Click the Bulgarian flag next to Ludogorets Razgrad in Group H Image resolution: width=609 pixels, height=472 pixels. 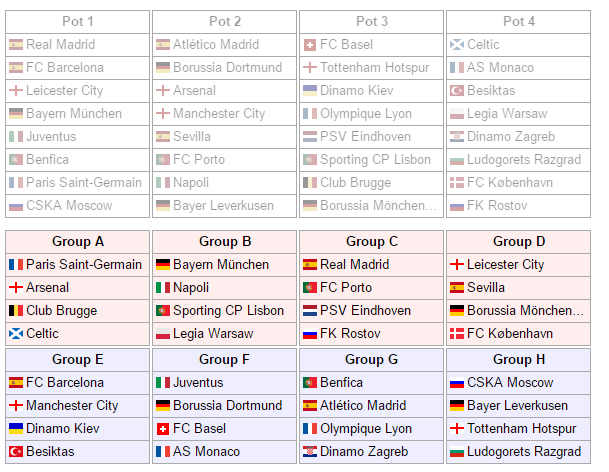tap(457, 452)
